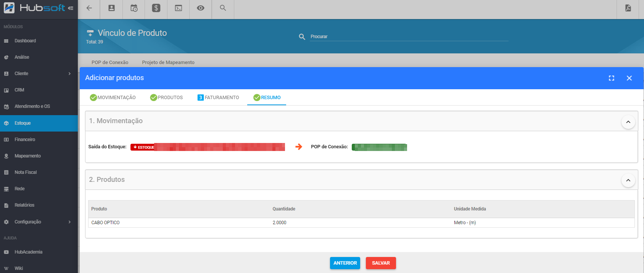Screen dimensions: 644x273
Task: Click the Vínculo de Produto title icon
Action: tap(90, 33)
